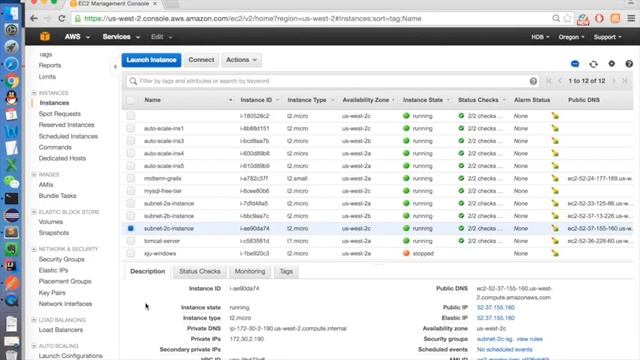Click the instance filter search field
The width and height of the screenshot is (640, 360).
(x=333, y=81)
